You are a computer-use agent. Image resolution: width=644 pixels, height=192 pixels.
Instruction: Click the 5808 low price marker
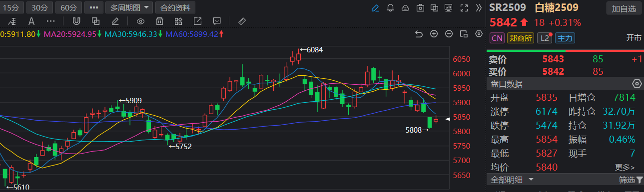418,130
